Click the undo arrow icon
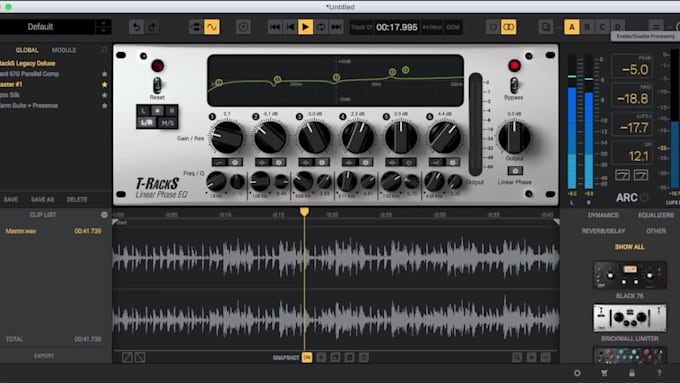The height and width of the screenshot is (383, 680). (137, 27)
